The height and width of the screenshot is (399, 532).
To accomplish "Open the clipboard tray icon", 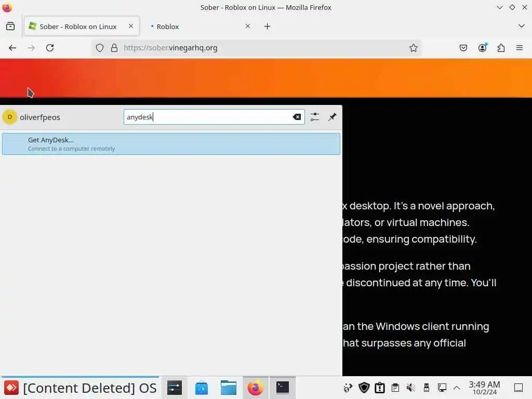I will [x=395, y=388].
